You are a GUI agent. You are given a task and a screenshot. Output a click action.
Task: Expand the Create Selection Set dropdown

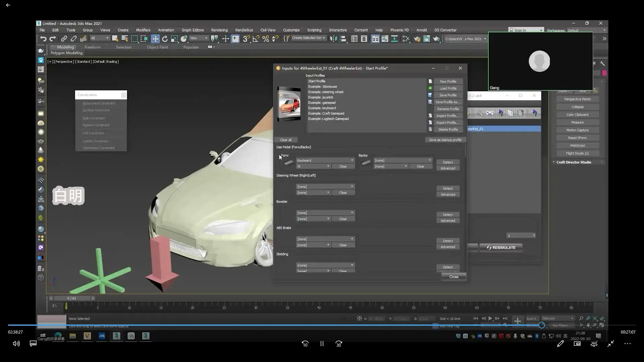(x=324, y=38)
